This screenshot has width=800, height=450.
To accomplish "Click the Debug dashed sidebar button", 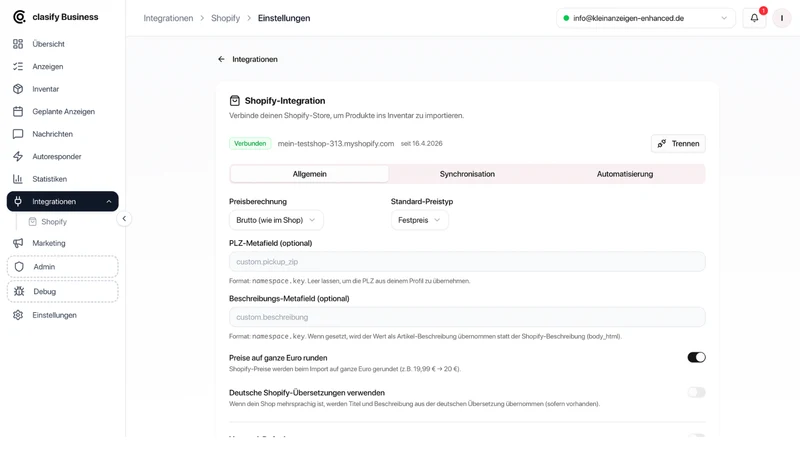I will (63, 291).
